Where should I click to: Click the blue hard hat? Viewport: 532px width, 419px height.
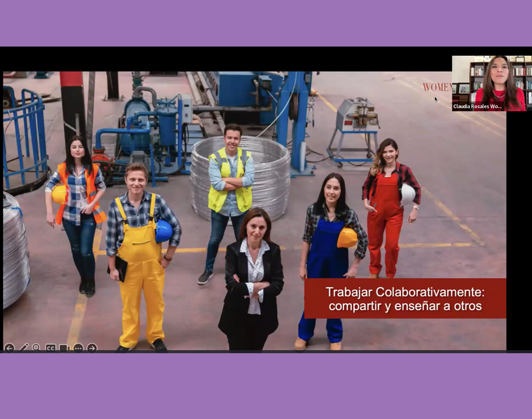(163, 231)
